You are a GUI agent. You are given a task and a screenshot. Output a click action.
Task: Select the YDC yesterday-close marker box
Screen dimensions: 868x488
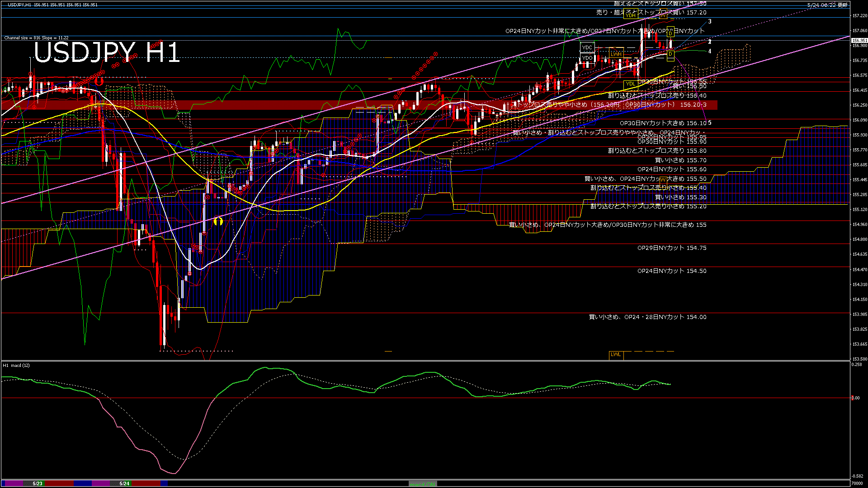point(587,47)
